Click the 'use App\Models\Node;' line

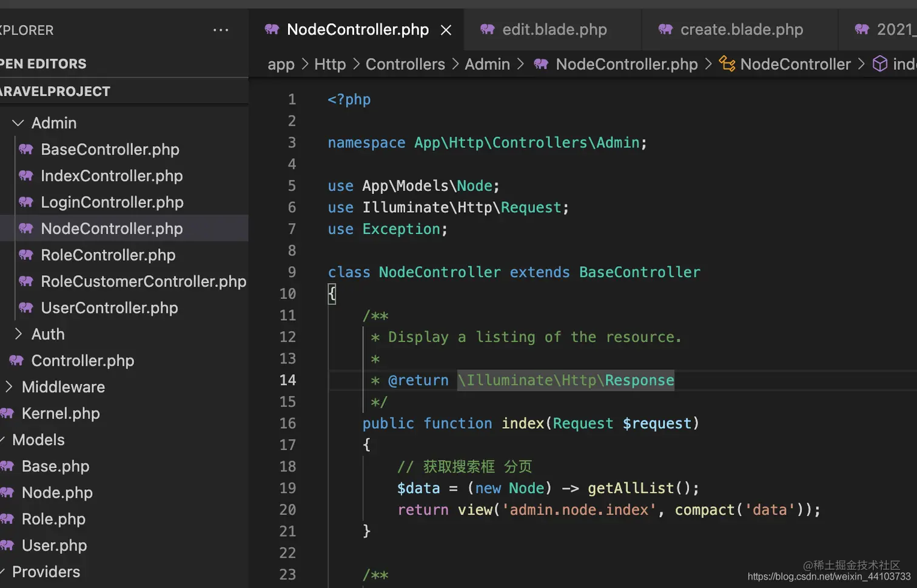coord(414,186)
